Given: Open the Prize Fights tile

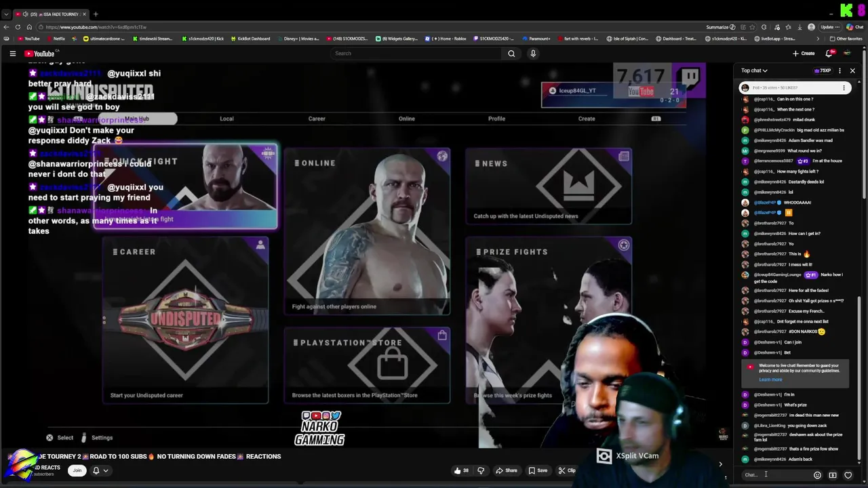Looking at the screenshot, I should click(x=549, y=320).
